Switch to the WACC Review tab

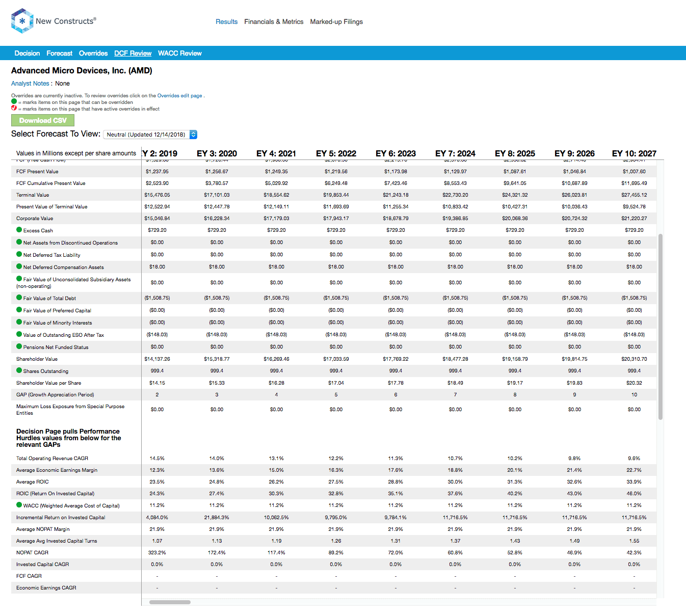click(x=180, y=53)
